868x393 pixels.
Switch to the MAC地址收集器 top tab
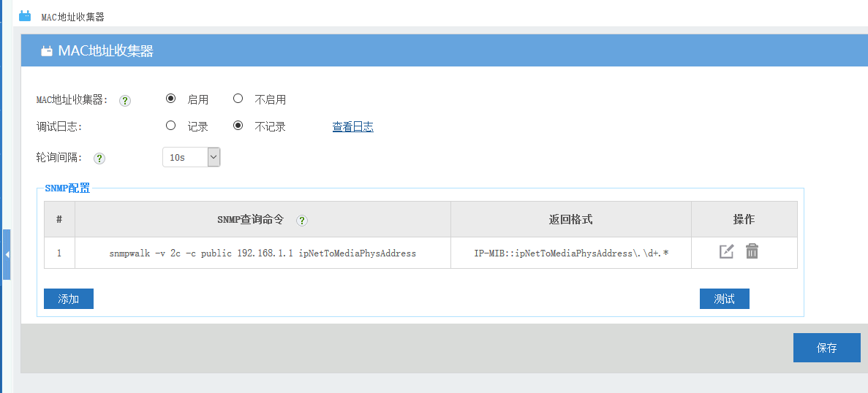pyautogui.click(x=72, y=16)
